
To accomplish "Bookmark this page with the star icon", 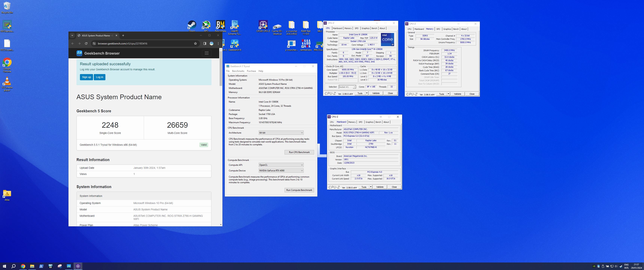I will 195,43.
